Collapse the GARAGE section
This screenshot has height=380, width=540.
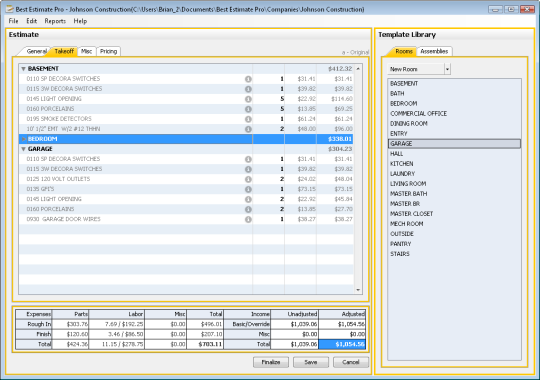coord(23,149)
